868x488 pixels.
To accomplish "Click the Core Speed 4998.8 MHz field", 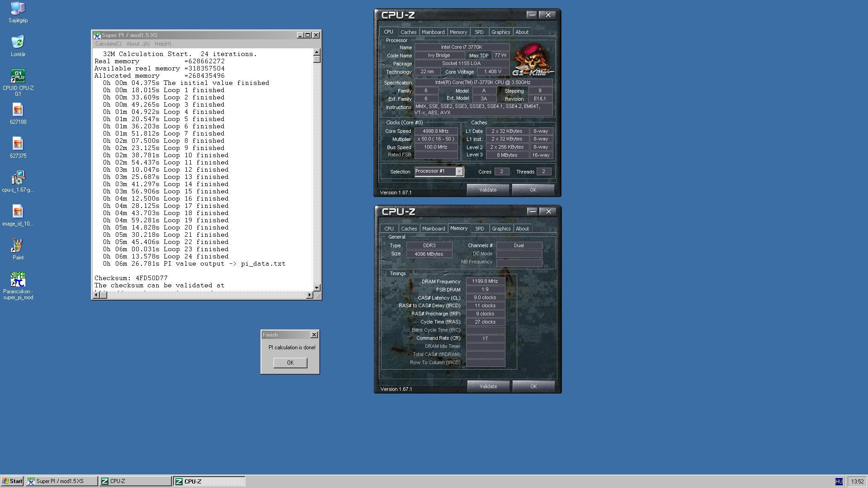I will click(436, 131).
